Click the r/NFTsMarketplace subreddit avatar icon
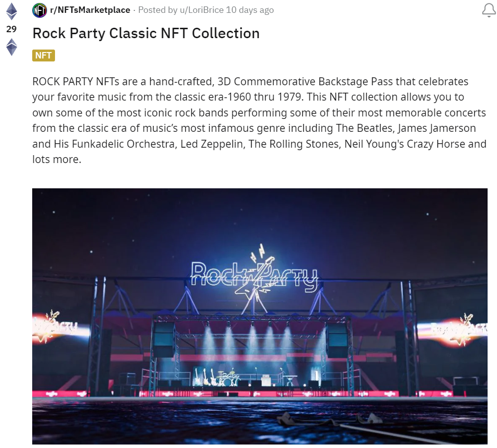Screen dimensions: 497x448 coord(40,10)
